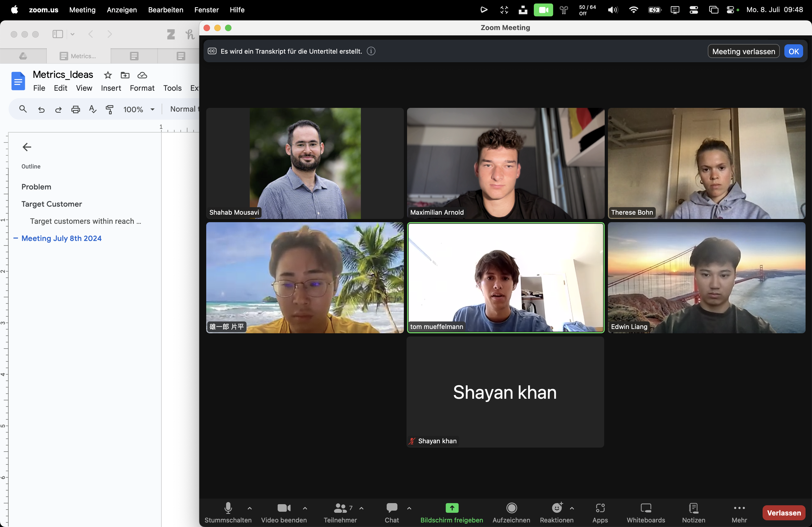Viewport: 812px width, 527px height.
Task: Click the Meeting verlassen button
Action: tap(743, 51)
